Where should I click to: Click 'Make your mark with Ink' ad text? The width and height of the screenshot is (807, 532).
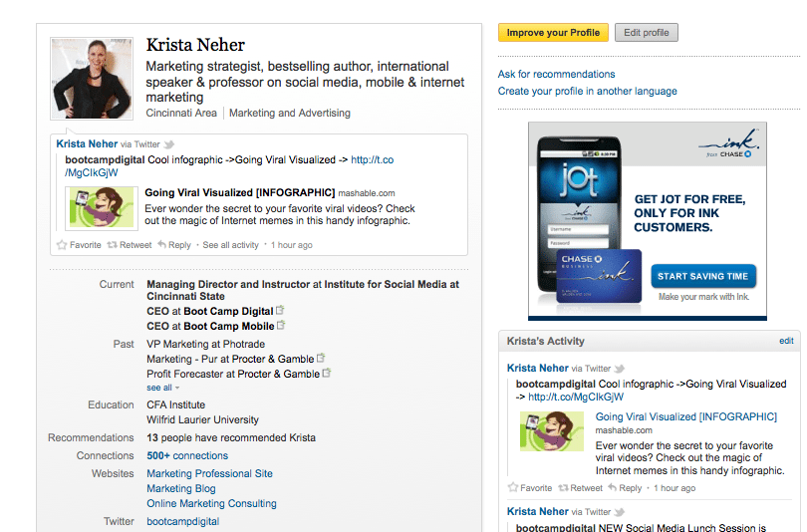(x=703, y=297)
